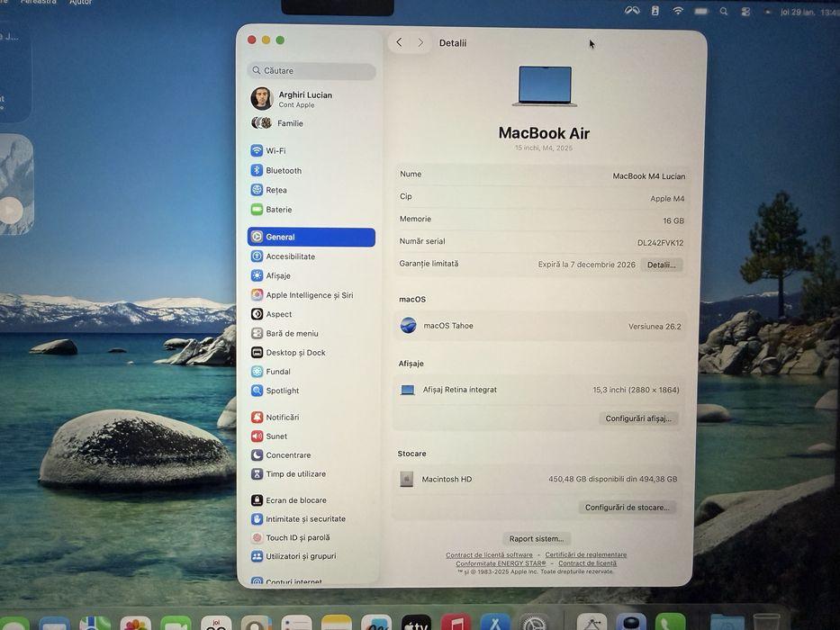
Task: Click the menu bar date and time
Action: [809, 11]
